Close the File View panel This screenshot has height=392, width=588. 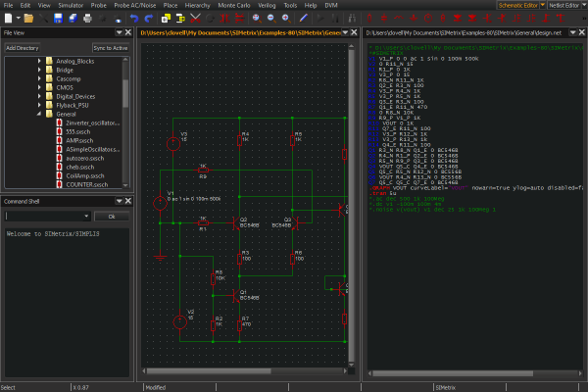(x=128, y=32)
